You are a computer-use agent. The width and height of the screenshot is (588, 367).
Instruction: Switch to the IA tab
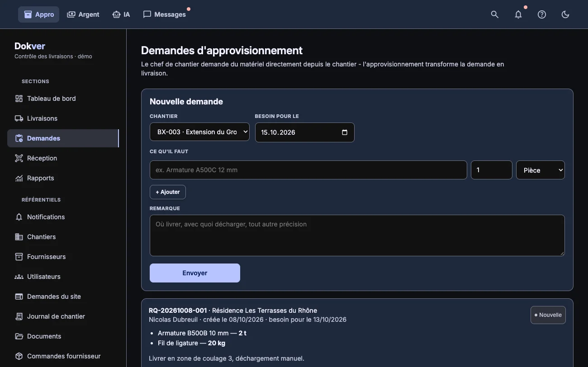(121, 14)
